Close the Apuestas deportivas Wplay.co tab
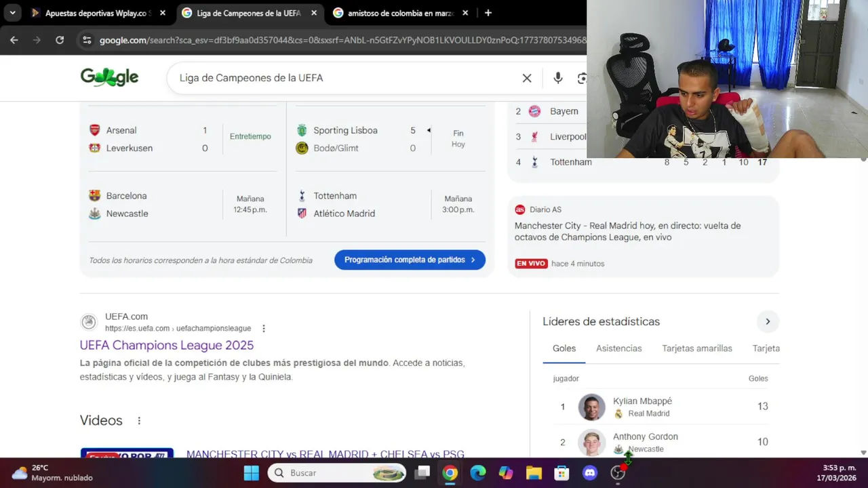Viewport: 868px width, 488px height. [x=163, y=13]
